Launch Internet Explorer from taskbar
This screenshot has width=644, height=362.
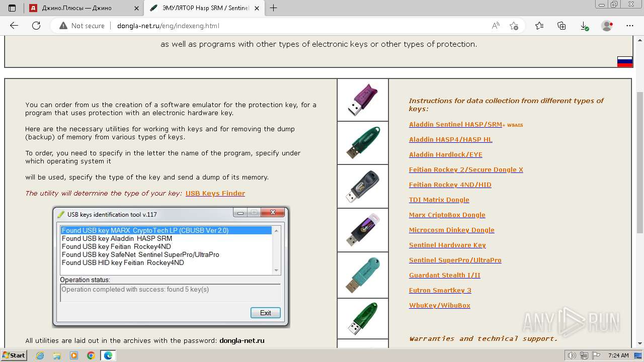click(40, 355)
